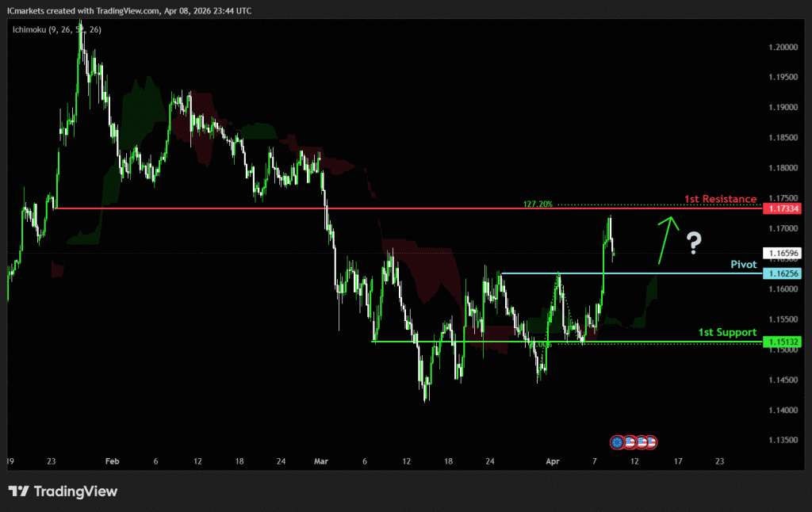812x512 pixels.
Task: Click the Mar label on the date axis
Action: point(320,460)
